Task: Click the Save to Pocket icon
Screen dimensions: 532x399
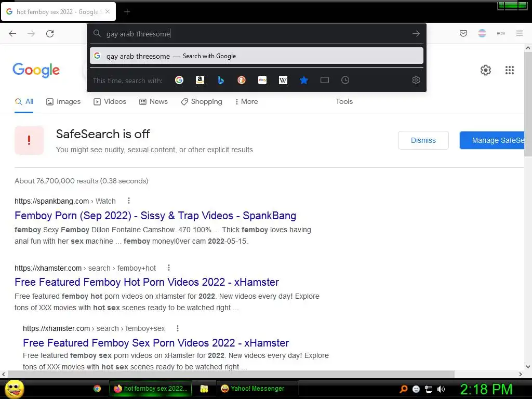Action: [463, 33]
